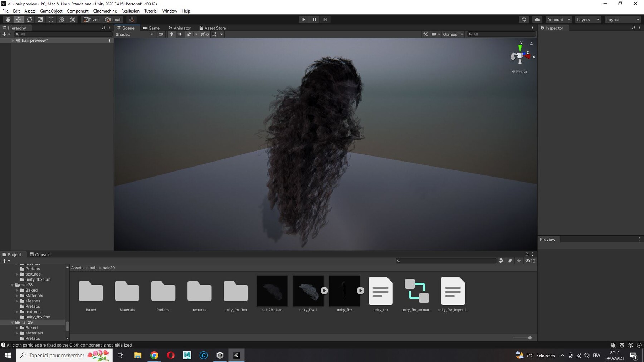
Task: Click 'hair' in the Assets breadcrumb path
Action: (x=93, y=268)
